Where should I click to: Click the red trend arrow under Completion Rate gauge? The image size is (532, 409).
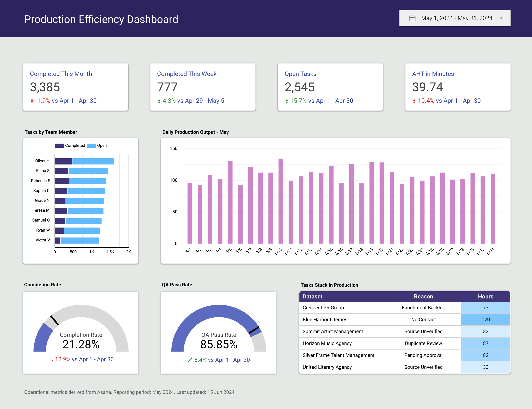[x=51, y=359]
